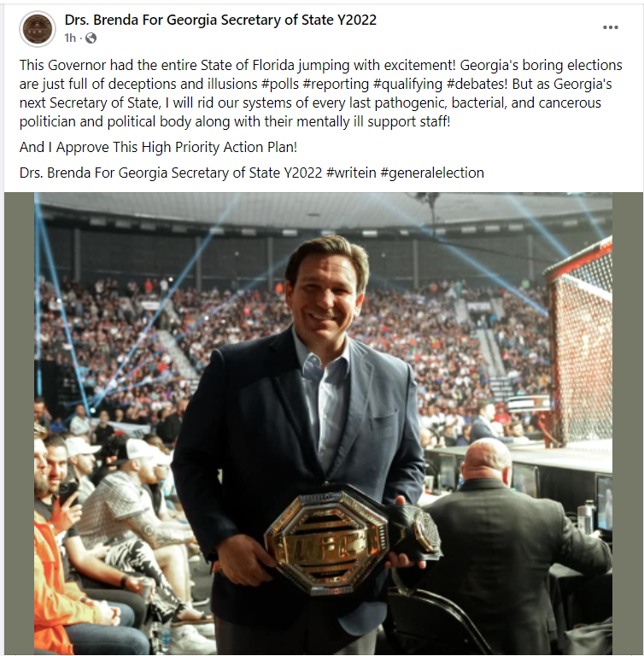This screenshot has width=644, height=656.
Task: Visit the #generalelection hashtag
Action: coord(432,173)
